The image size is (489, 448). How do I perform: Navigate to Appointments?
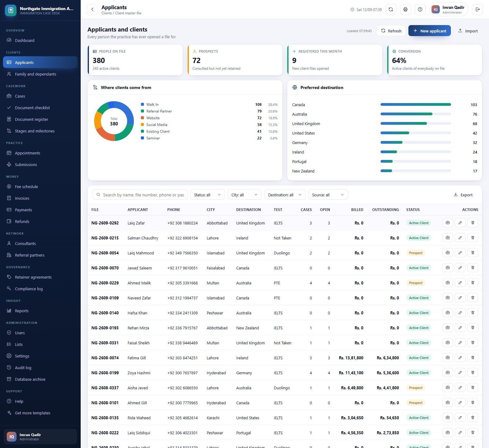coord(40,153)
